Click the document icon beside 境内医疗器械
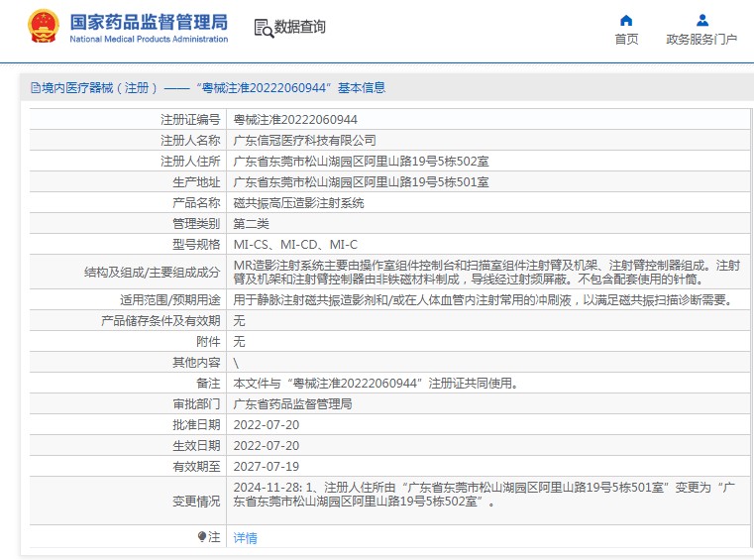The height and width of the screenshot is (560, 754). pos(35,88)
